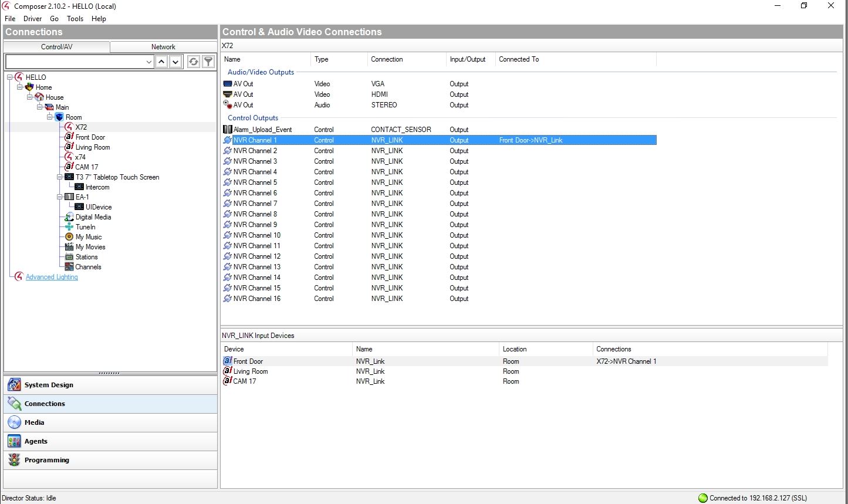Viewport: 848px width, 504px height.
Task: Open the System Design view
Action: point(49,385)
